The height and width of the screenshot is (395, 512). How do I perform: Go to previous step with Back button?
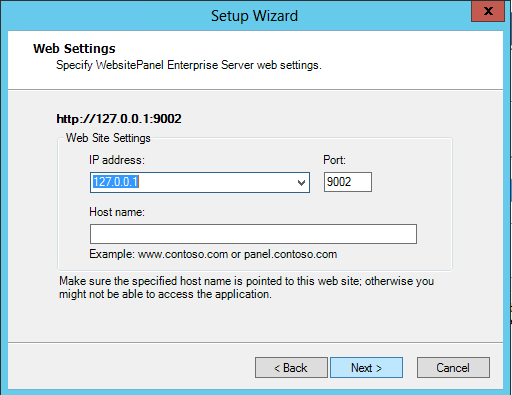pos(291,368)
